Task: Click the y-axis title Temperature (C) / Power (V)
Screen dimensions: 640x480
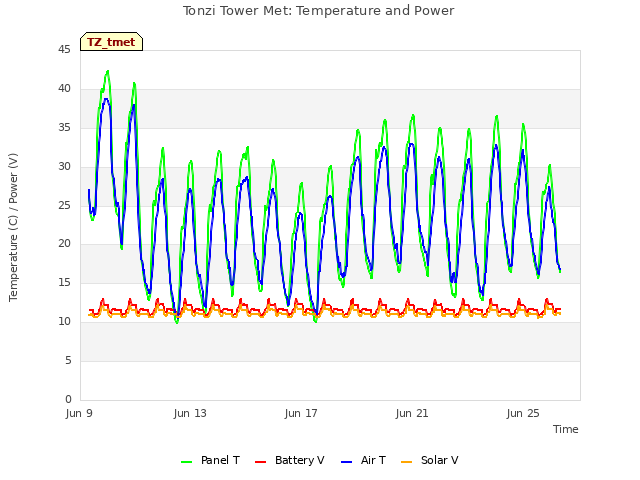Action: [x=13, y=227]
